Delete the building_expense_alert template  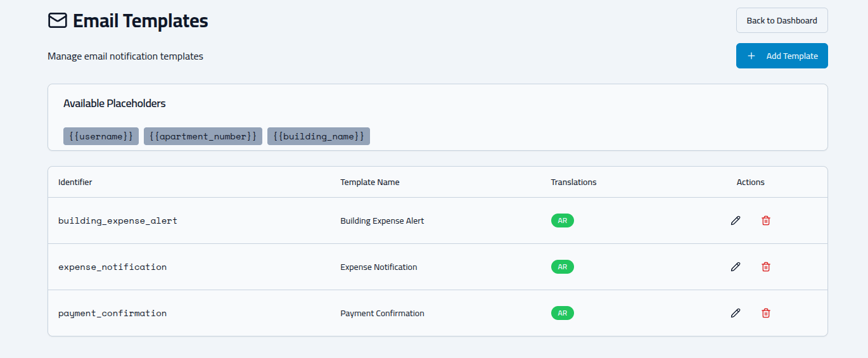click(x=766, y=221)
